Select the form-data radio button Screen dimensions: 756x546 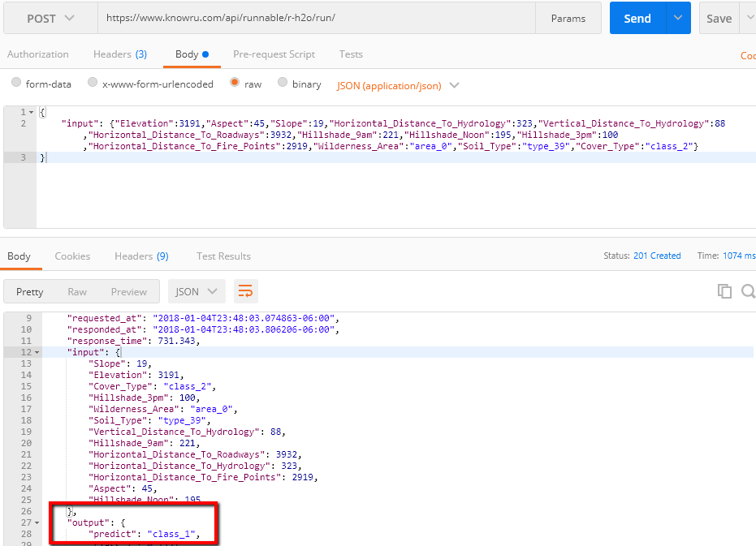tap(16, 83)
